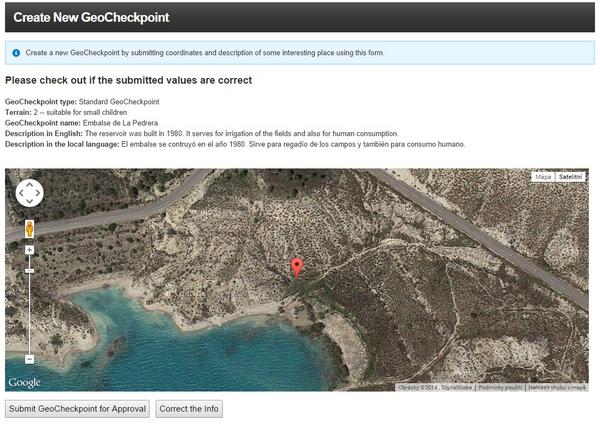This screenshot has height=425, width=600.
Task: Submit GeoCheckpoint for Approval
Action: click(x=77, y=409)
